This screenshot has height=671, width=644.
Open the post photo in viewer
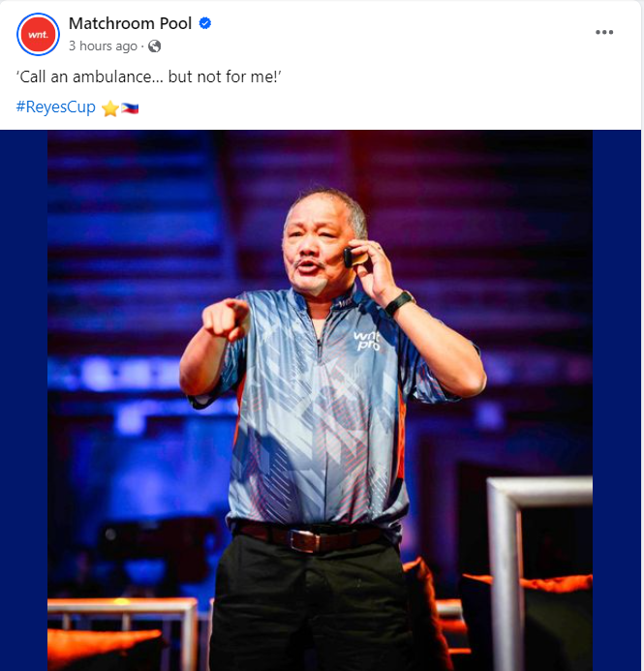[321, 400]
